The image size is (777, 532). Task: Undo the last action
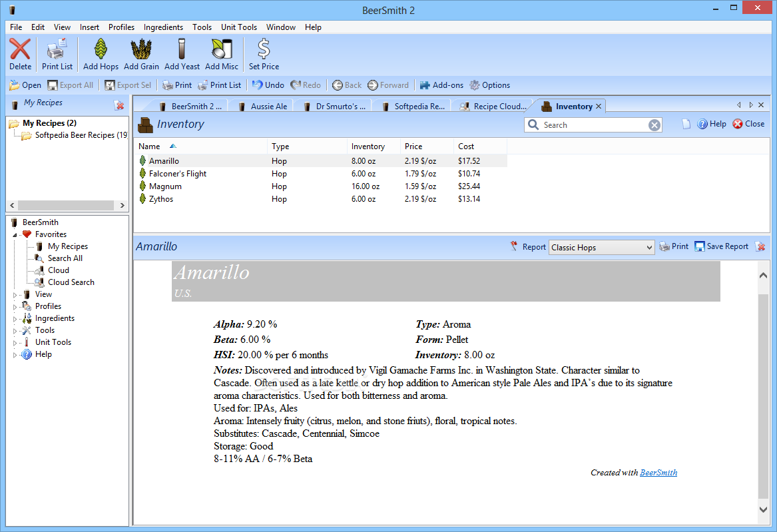[x=268, y=85]
